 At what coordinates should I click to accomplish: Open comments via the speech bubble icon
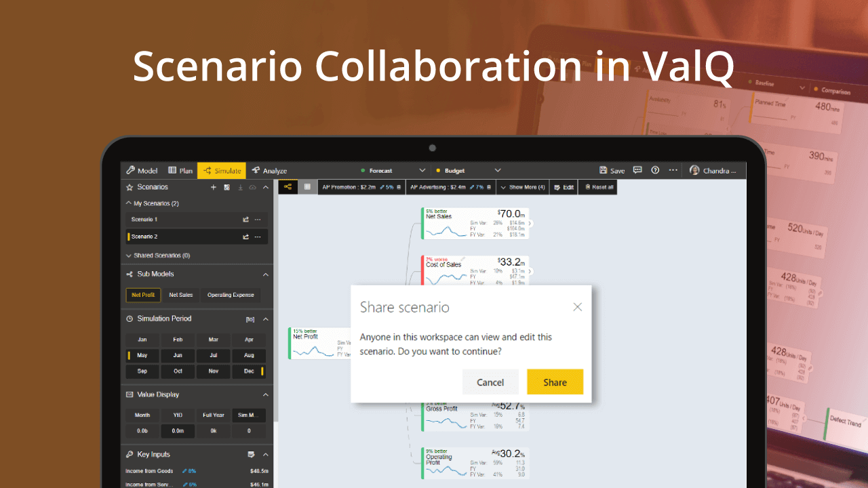[637, 170]
